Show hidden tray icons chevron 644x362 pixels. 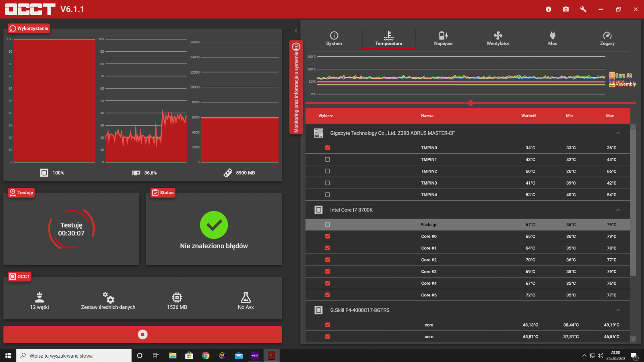click(584, 356)
